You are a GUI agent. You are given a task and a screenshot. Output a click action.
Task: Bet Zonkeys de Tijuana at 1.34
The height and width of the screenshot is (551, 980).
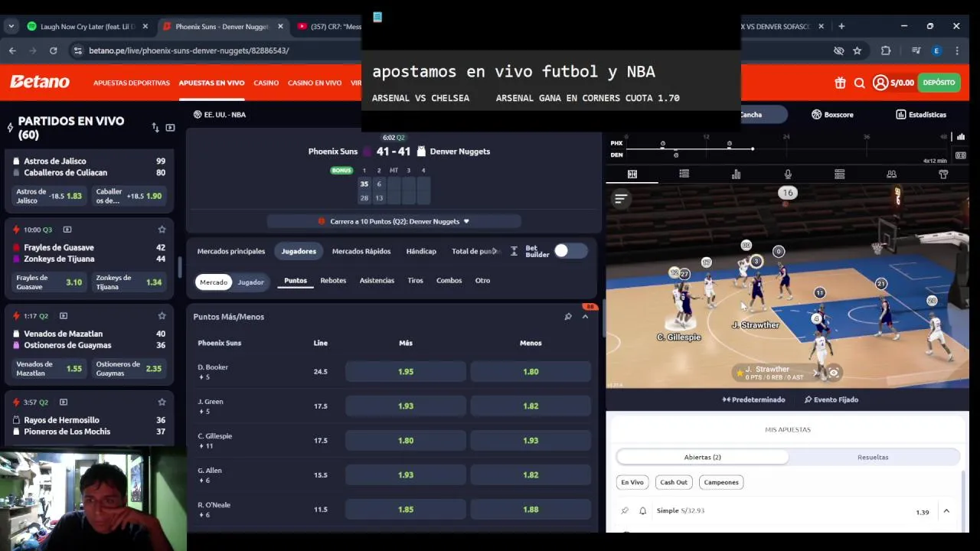[x=129, y=282]
